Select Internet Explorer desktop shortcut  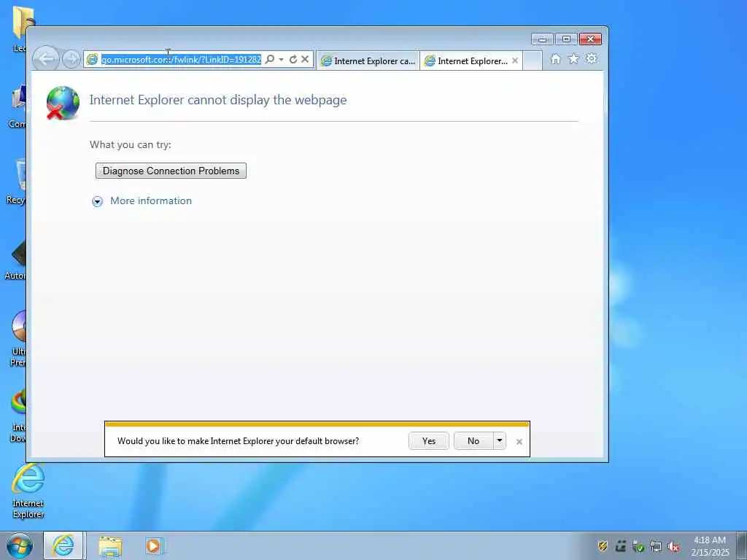coord(28,491)
